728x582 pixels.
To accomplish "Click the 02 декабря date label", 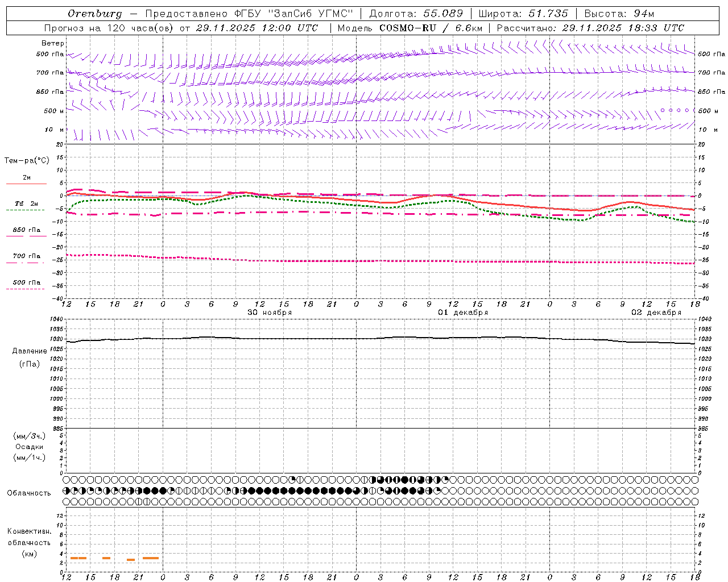I will point(656,313).
